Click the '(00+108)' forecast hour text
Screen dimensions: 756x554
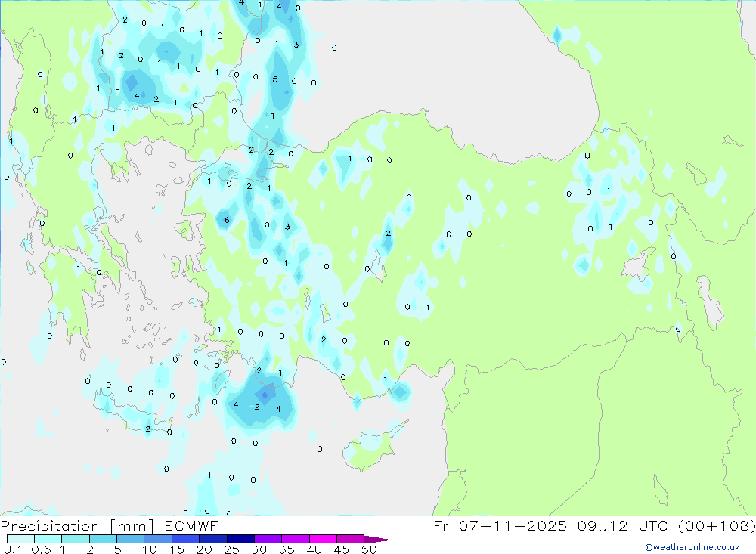(x=717, y=526)
